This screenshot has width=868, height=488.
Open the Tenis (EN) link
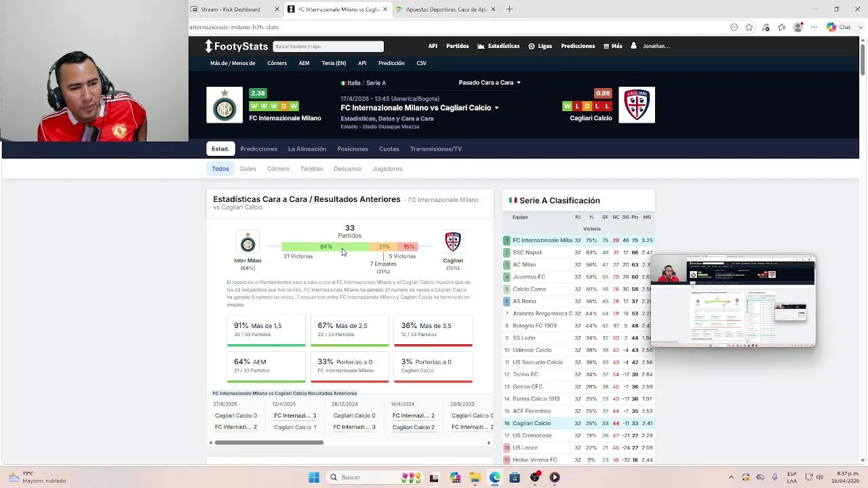(334, 63)
